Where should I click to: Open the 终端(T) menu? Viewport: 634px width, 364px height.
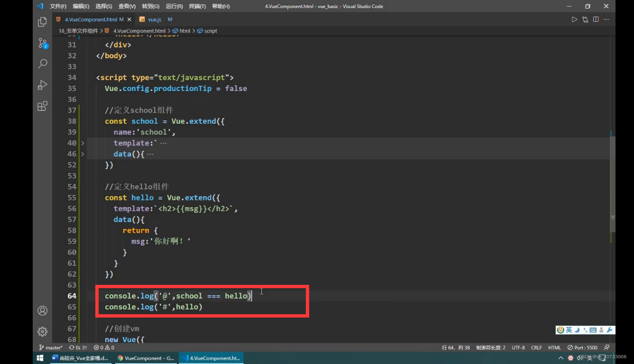coord(197,6)
